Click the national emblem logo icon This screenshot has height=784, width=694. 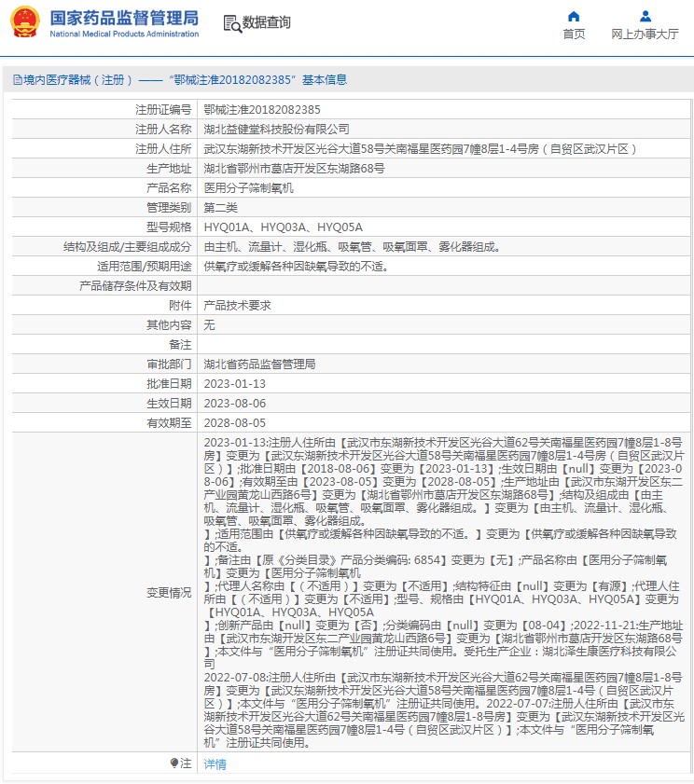24,21
